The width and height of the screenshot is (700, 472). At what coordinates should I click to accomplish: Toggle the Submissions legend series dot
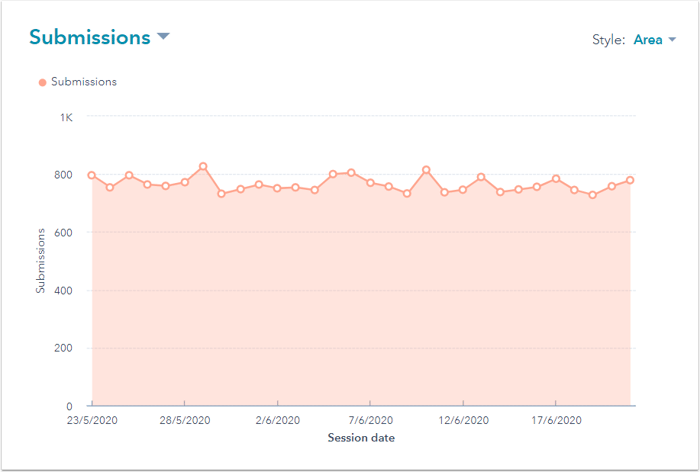(x=42, y=82)
